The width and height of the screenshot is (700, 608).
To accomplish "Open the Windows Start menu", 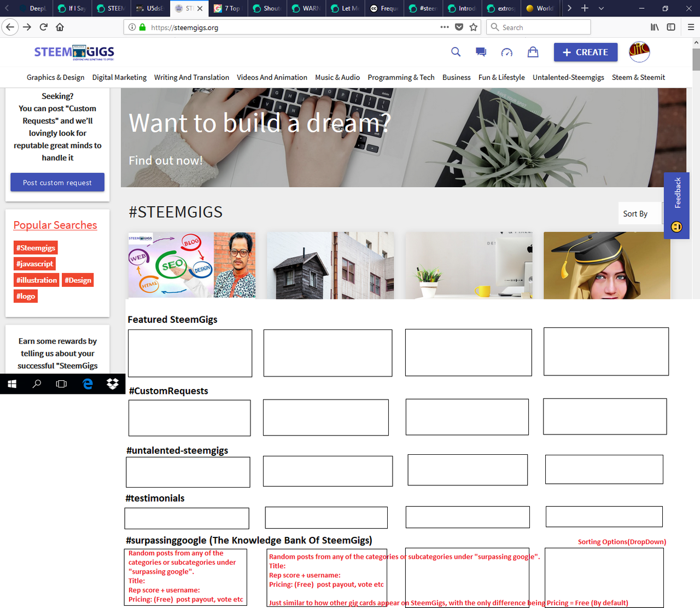I will point(12,384).
